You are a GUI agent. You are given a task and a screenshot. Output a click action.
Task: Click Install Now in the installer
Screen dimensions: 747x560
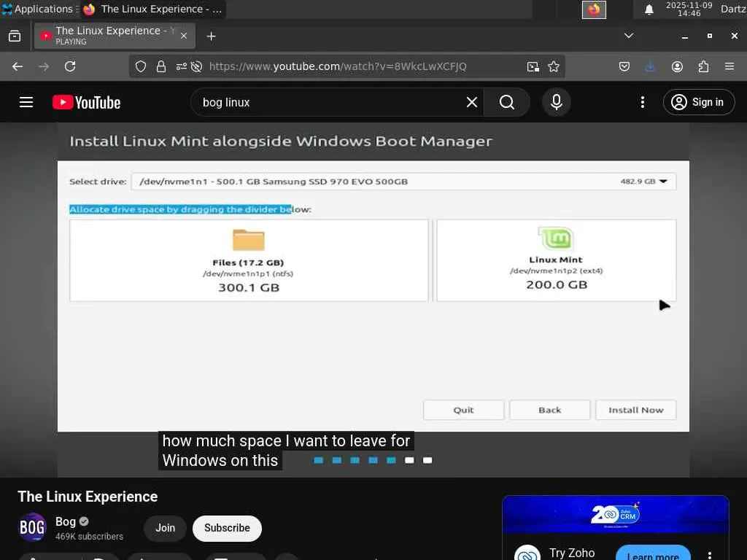636,410
